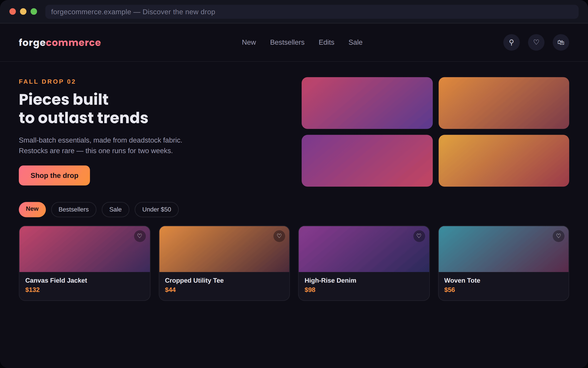Click the Shop the drop button
The height and width of the screenshot is (368, 588).
(54, 175)
